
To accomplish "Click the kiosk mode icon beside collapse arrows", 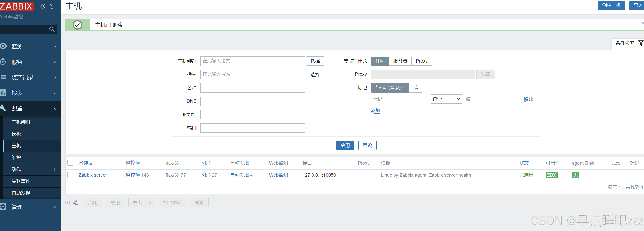I will 52,6.
